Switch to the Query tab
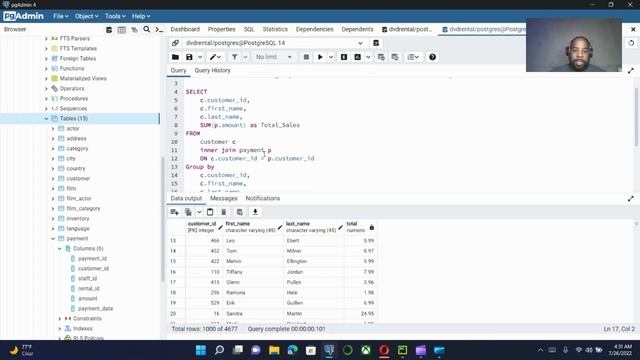 coord(178,70)
